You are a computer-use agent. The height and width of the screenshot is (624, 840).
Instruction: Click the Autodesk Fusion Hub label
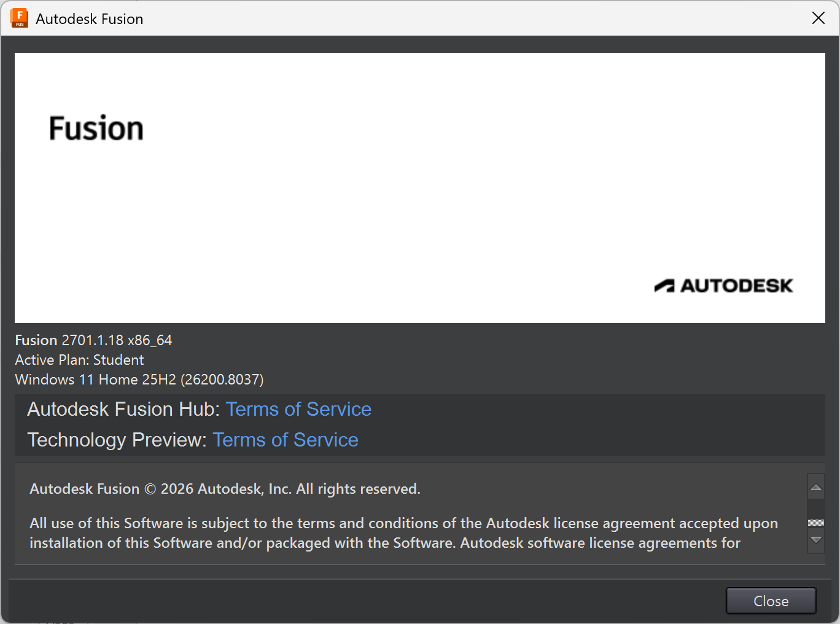[x=123, y=409]
